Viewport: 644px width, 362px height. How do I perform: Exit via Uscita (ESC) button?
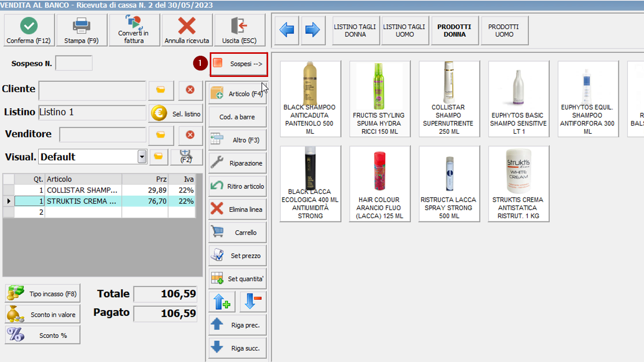240,30
